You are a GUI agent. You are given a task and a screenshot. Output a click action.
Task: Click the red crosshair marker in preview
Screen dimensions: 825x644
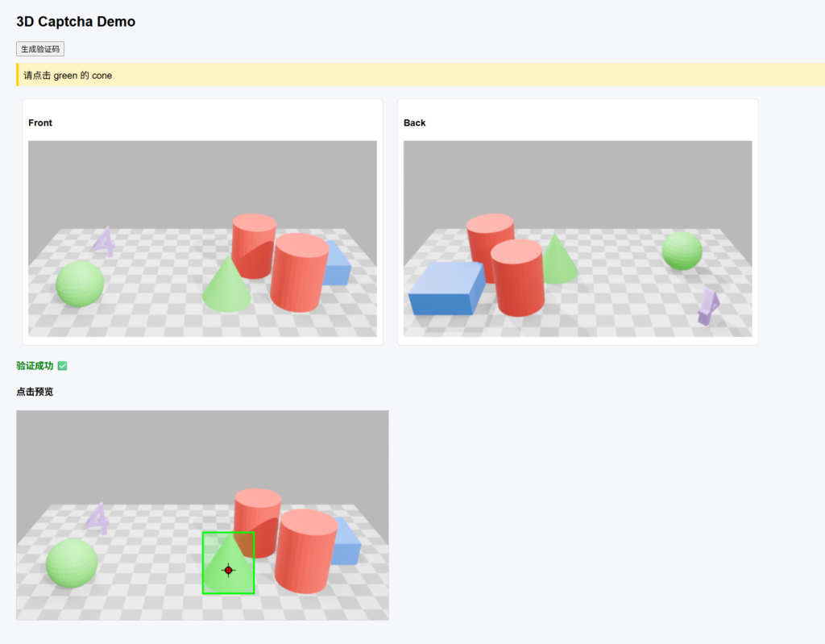pyautogui.click(x=228, y=571)
